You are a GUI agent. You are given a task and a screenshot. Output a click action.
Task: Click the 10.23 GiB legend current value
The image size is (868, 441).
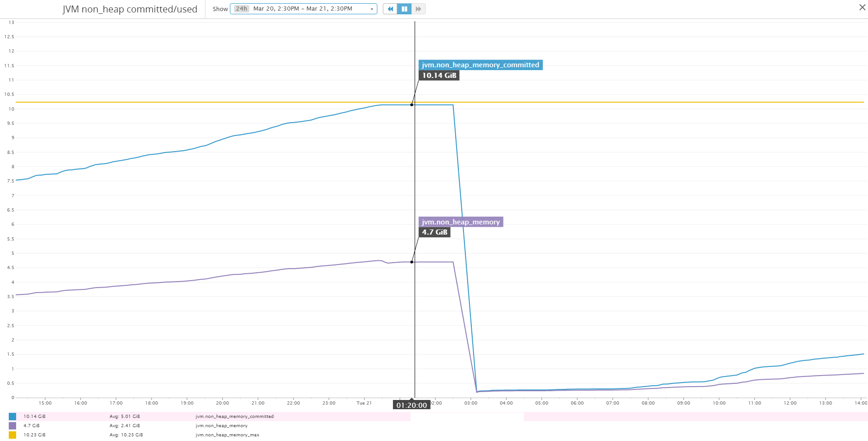[x=35, y=435]
